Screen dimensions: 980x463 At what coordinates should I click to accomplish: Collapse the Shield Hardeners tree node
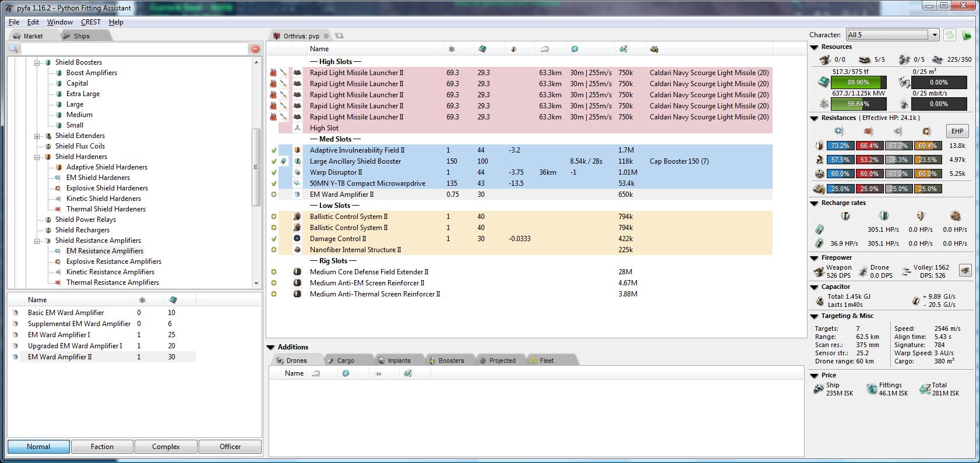point(37,157)
